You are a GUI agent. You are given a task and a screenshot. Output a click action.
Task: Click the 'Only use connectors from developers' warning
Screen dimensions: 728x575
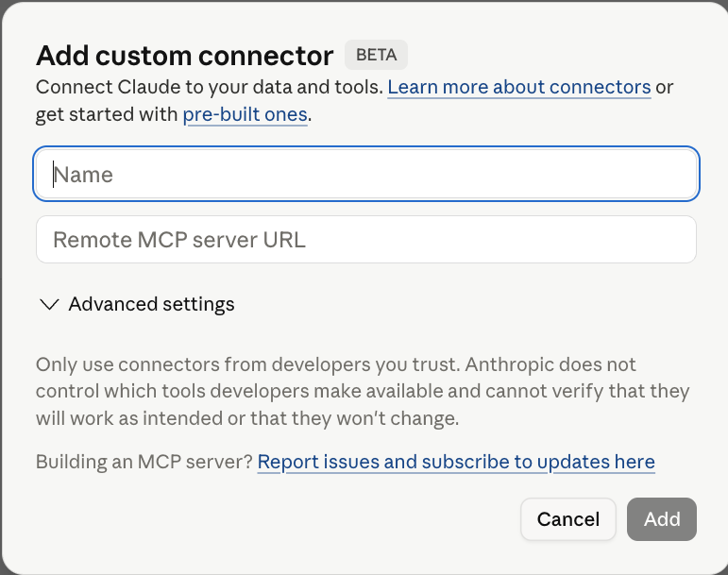(x=363, y=391)
